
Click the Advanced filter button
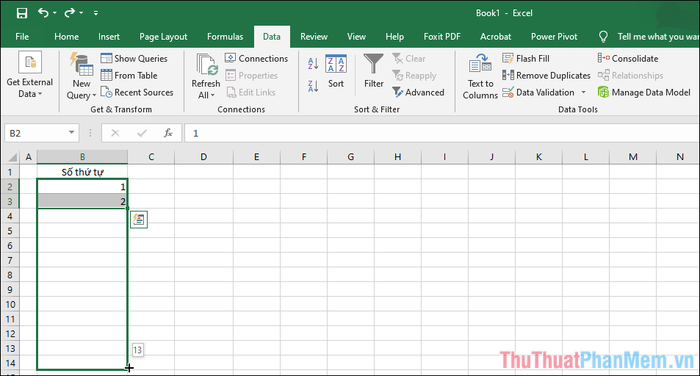pyautogui.click(x=418, y=92)
